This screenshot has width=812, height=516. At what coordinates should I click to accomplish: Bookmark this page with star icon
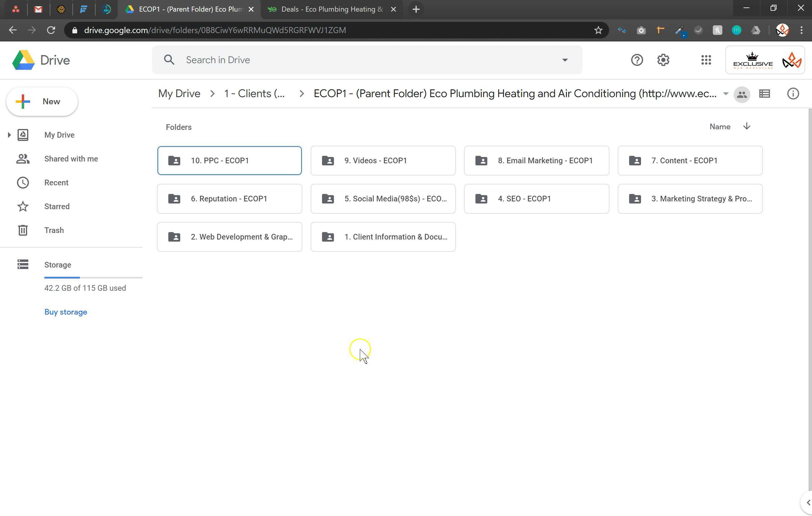[598, 30]
